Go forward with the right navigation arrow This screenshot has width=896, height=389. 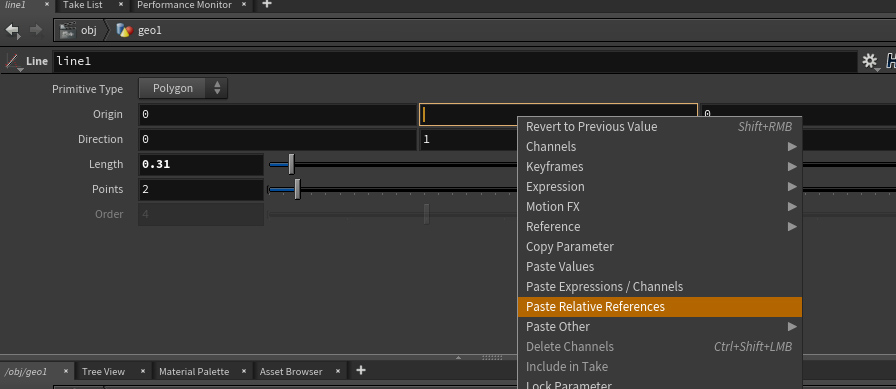36,30
